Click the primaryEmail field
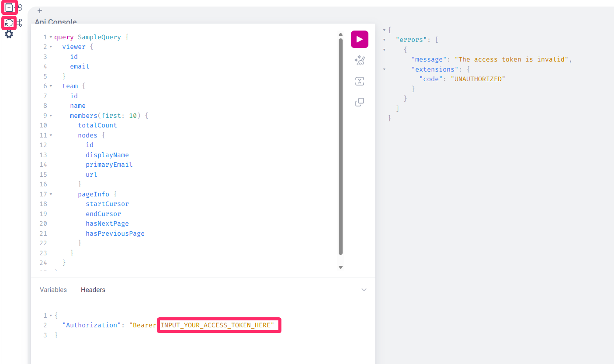The width and height of the screenshot is (614, 364). pyautogui.click(x=109, y=165)
